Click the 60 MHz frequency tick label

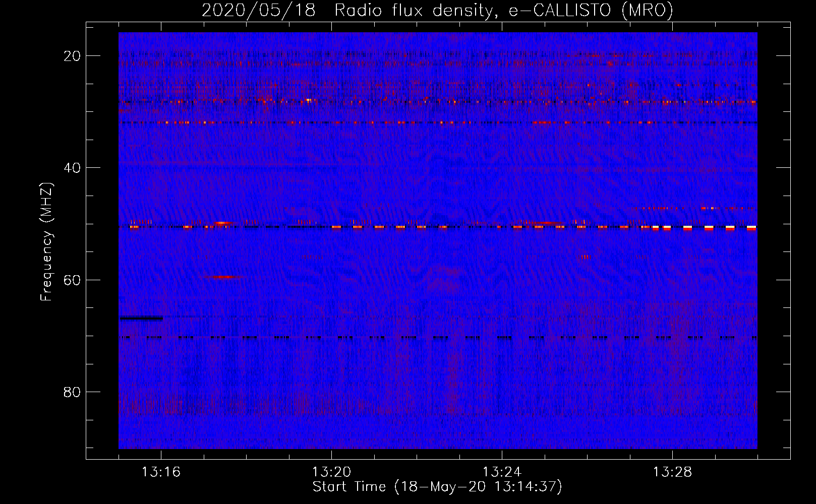point(72,280)
